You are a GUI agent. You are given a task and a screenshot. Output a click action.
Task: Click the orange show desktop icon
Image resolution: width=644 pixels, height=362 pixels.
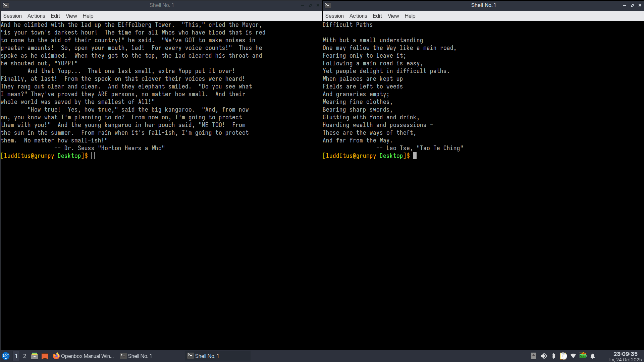coord(45,356)
